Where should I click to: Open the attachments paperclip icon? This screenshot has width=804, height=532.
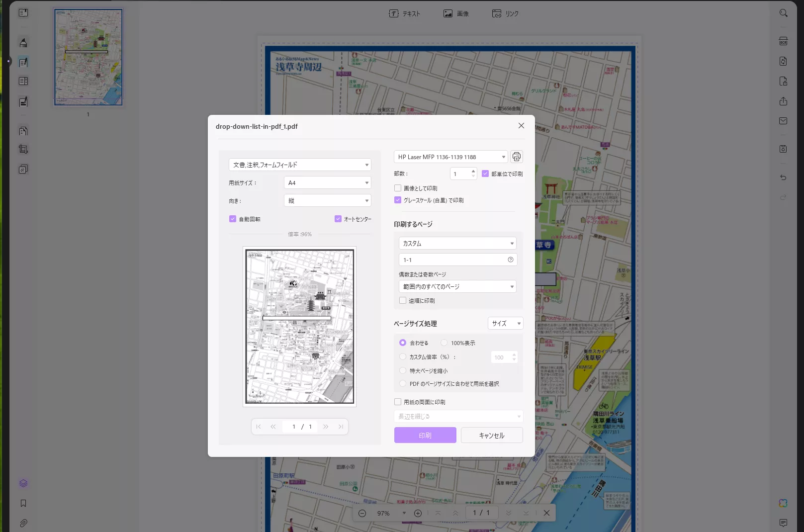[23, 523]
